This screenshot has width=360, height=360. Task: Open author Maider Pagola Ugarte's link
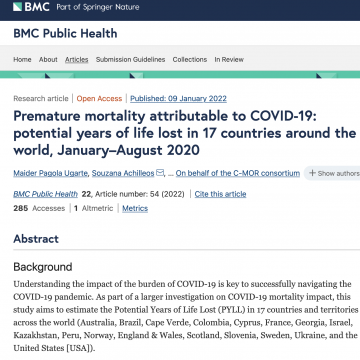point(51,173)
